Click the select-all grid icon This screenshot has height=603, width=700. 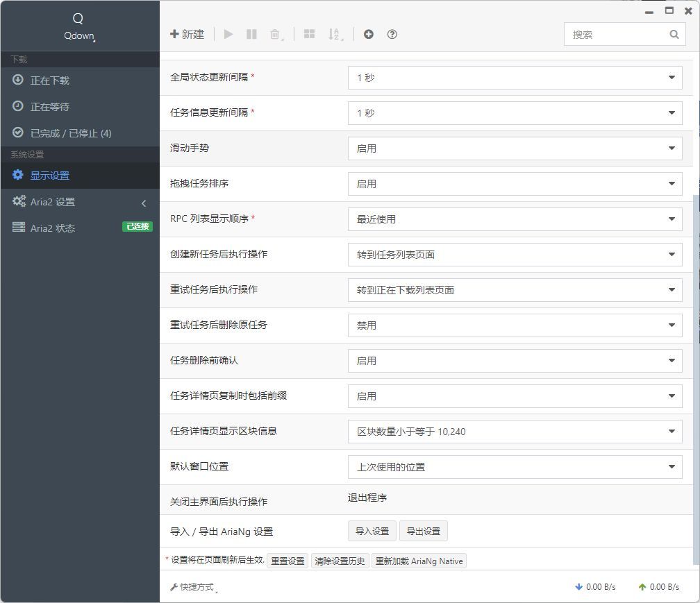coord(309,33)
